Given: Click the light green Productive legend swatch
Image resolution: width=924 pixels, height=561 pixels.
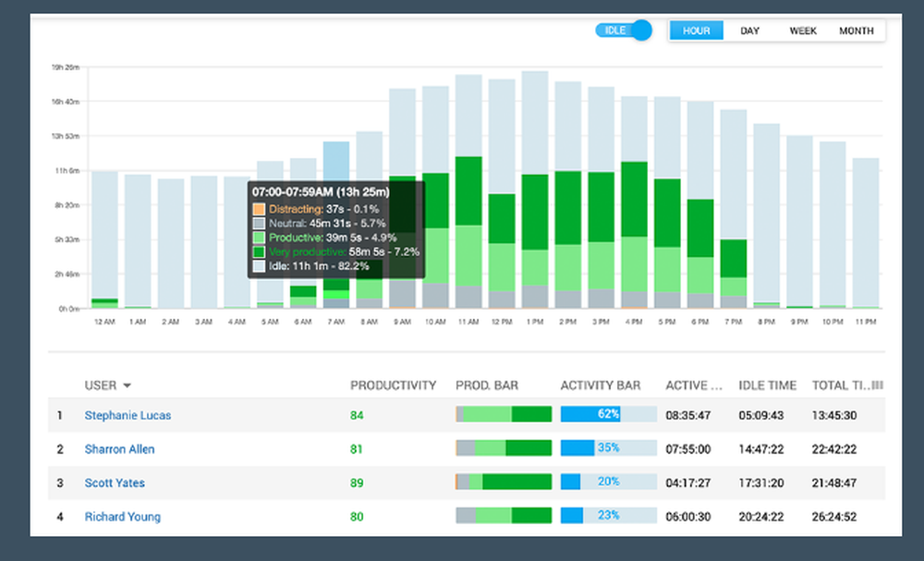Looking at the screenshot, I should click(x=259, y=238).
